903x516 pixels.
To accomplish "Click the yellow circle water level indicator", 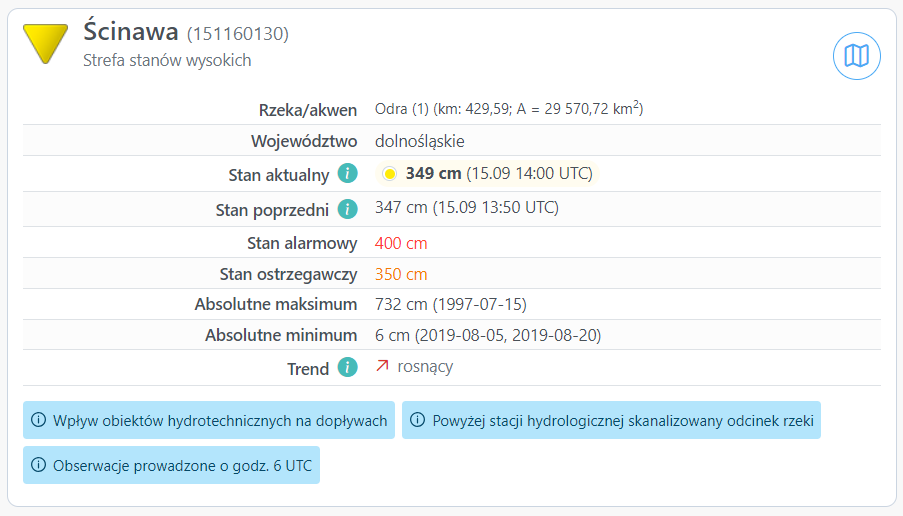I will [x=390, y=174].
